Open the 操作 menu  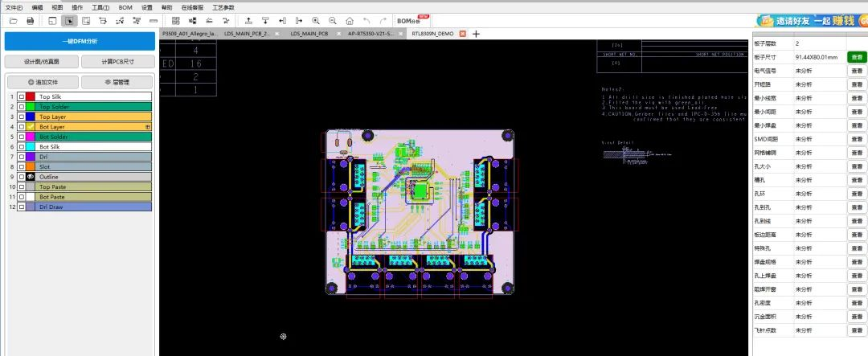coord(77,8)
